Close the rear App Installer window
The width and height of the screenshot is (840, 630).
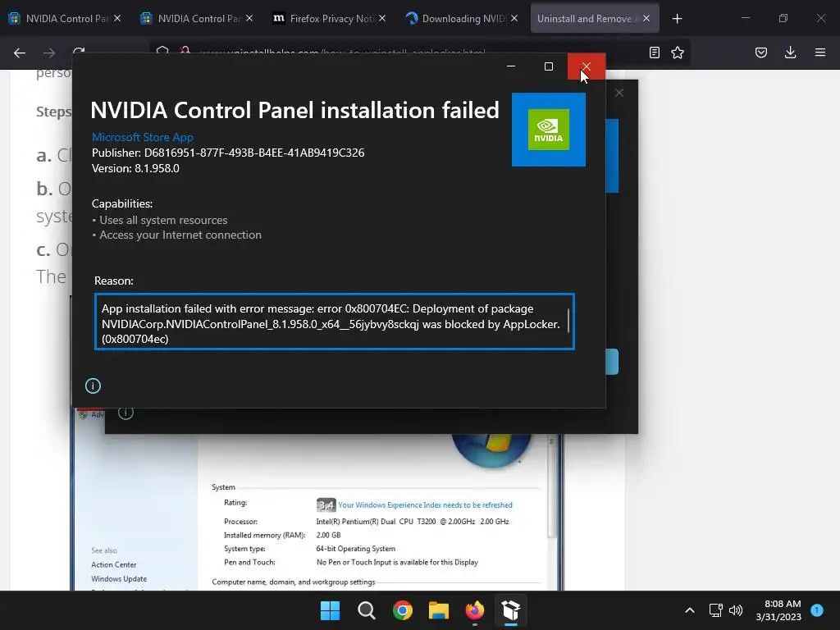click(619, 93)
